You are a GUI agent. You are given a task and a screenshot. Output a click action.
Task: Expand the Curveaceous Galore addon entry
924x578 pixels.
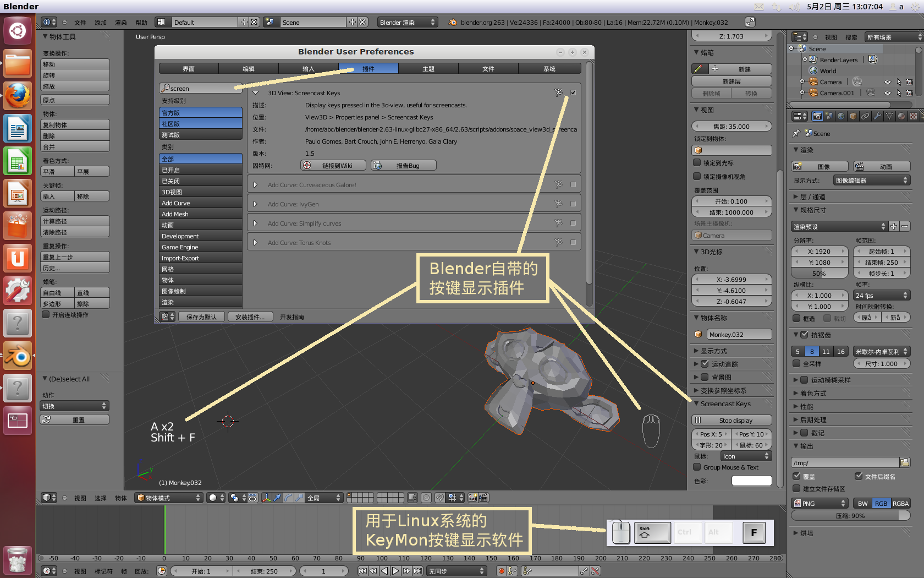(255, 184)
